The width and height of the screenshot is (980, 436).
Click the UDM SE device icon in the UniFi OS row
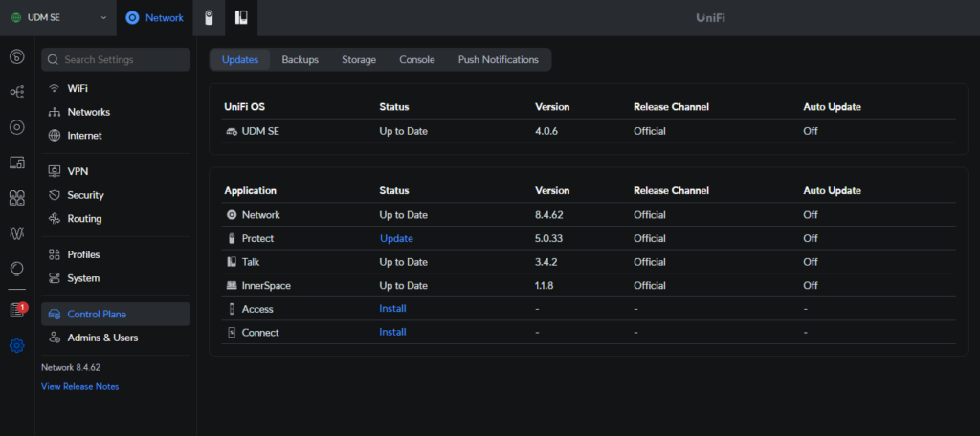point(232,131)
